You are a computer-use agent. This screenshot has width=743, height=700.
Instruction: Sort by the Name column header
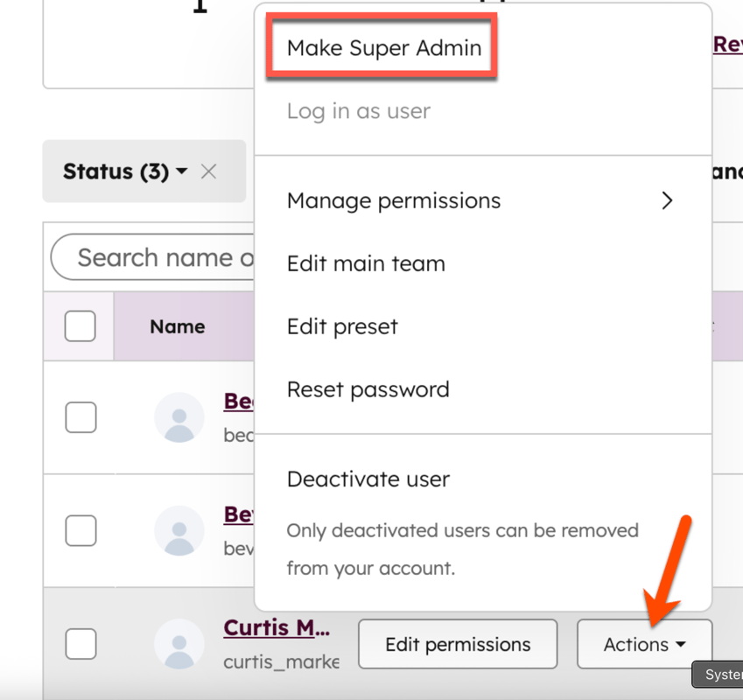pos(178,326)
